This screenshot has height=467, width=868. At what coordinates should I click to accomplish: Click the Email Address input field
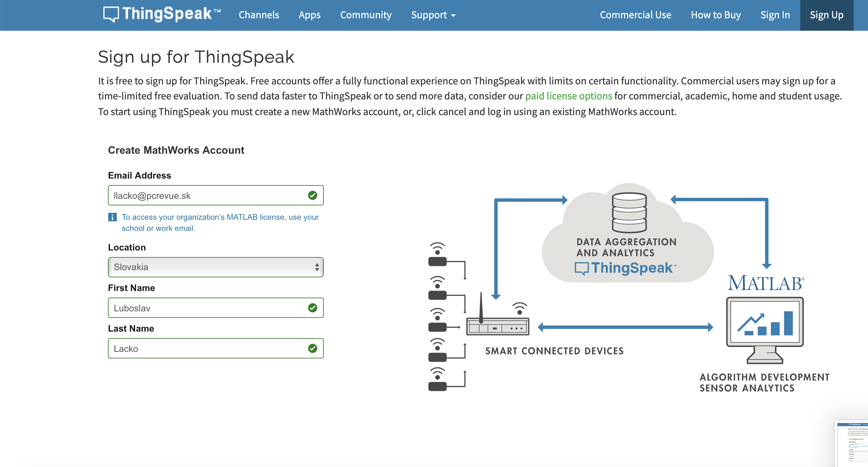point(205,196)
